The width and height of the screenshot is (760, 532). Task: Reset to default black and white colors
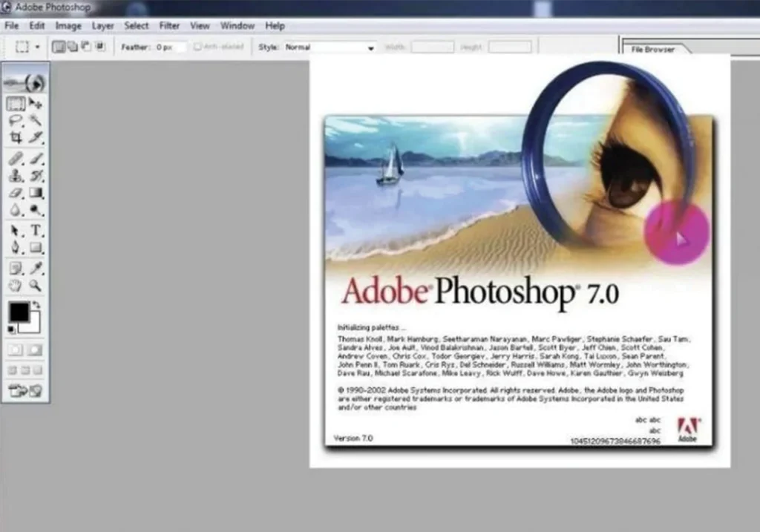tap(12, 329)
